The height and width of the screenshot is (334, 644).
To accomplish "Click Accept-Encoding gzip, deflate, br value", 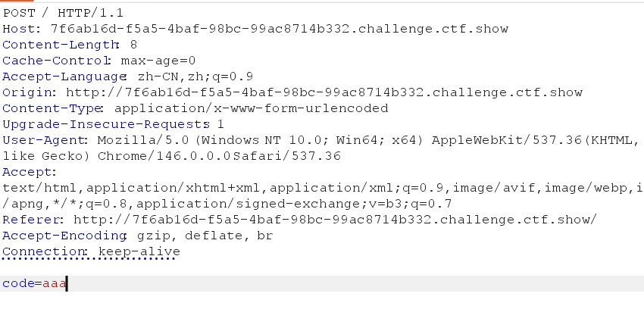I will 205,236.
